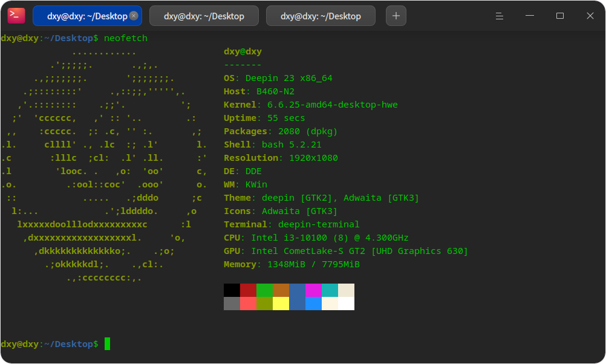Click the brown-orange palette block

[x=281, y=290]
